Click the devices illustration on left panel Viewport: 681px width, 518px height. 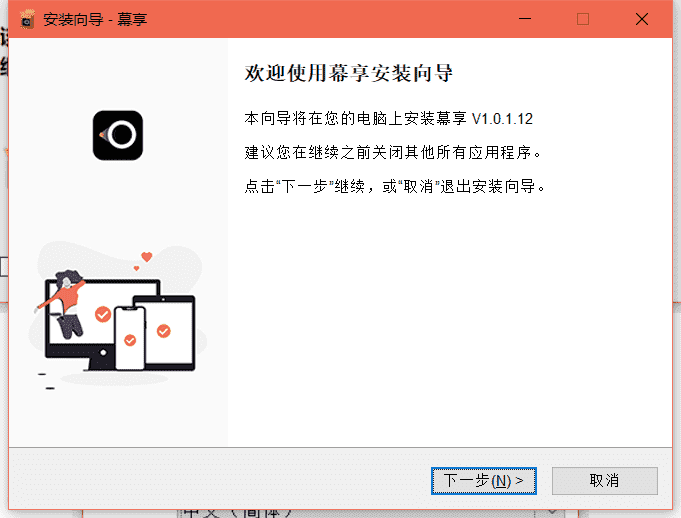pyautogui.click(x=118, y=316)
